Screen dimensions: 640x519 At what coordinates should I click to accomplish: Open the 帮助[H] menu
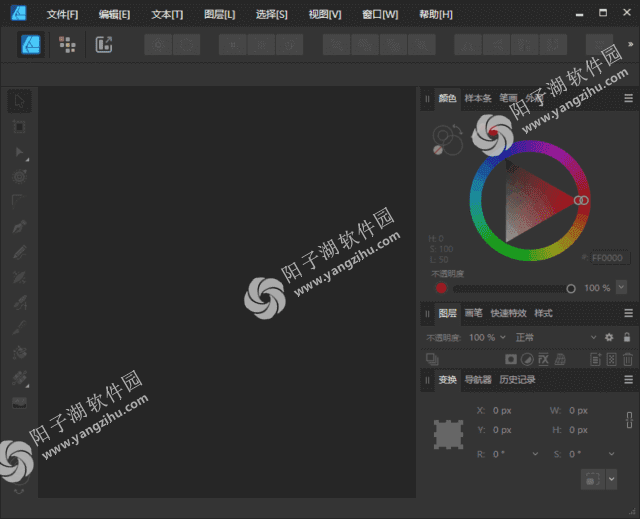(436, 15)
